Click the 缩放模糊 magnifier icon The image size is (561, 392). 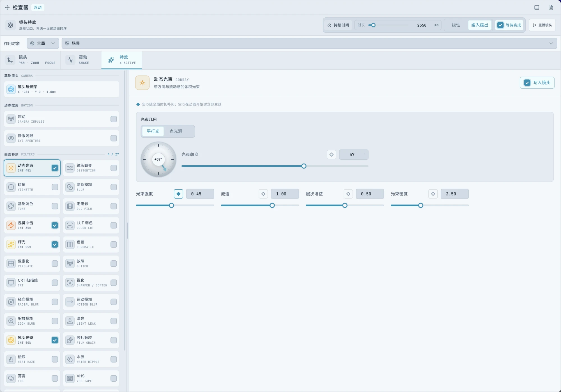tap(11, 321)
